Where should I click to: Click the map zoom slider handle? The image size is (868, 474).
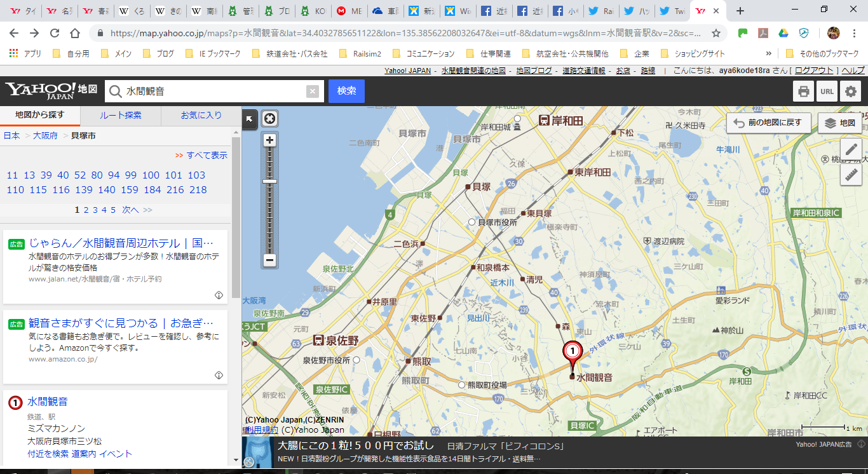tap(270, 182)
